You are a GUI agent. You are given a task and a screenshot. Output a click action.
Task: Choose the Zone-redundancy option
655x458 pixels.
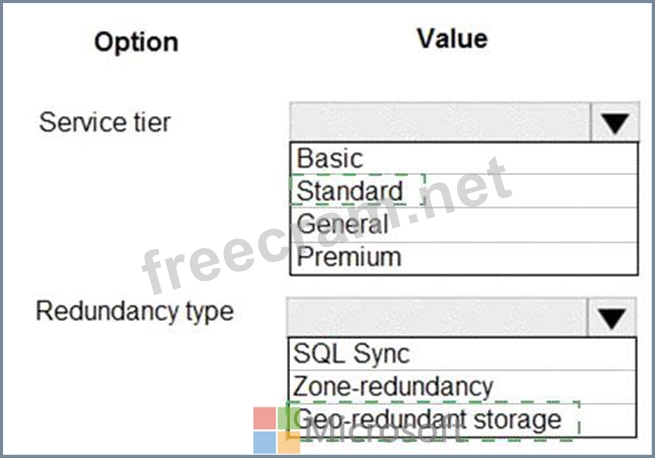pos(393,386)
